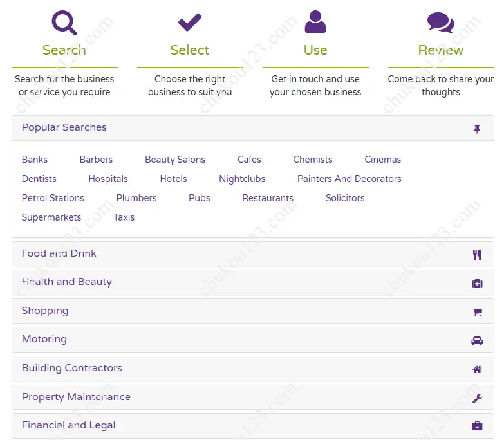The image size is (504, 440).
Task: Click the checkmark Select icon
Action: [190, 23]
